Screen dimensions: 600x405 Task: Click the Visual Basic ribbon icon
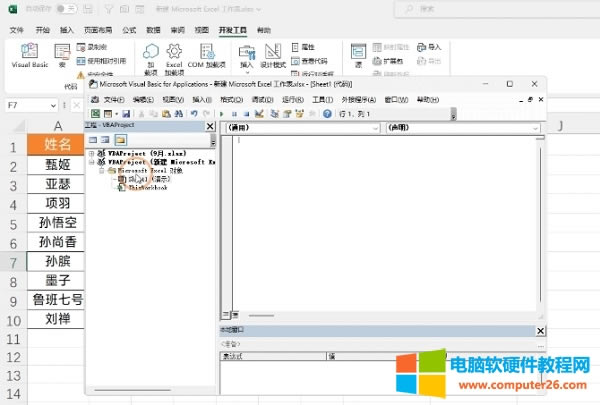coord(29,53)
